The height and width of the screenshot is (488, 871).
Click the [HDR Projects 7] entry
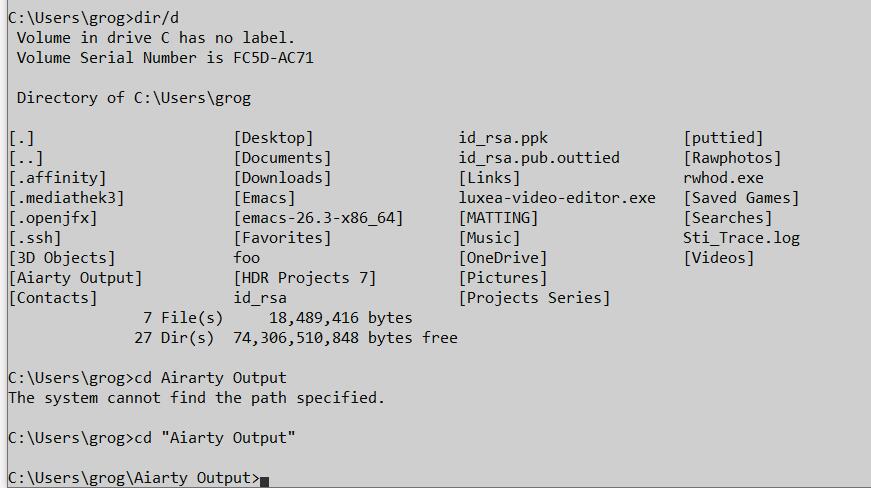point(305,278)
